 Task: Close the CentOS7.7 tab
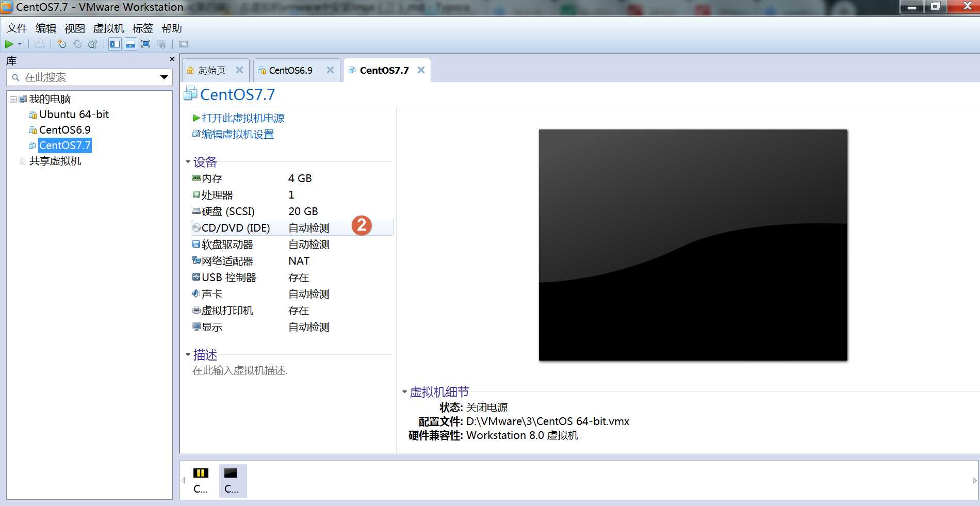pos(421,70)
